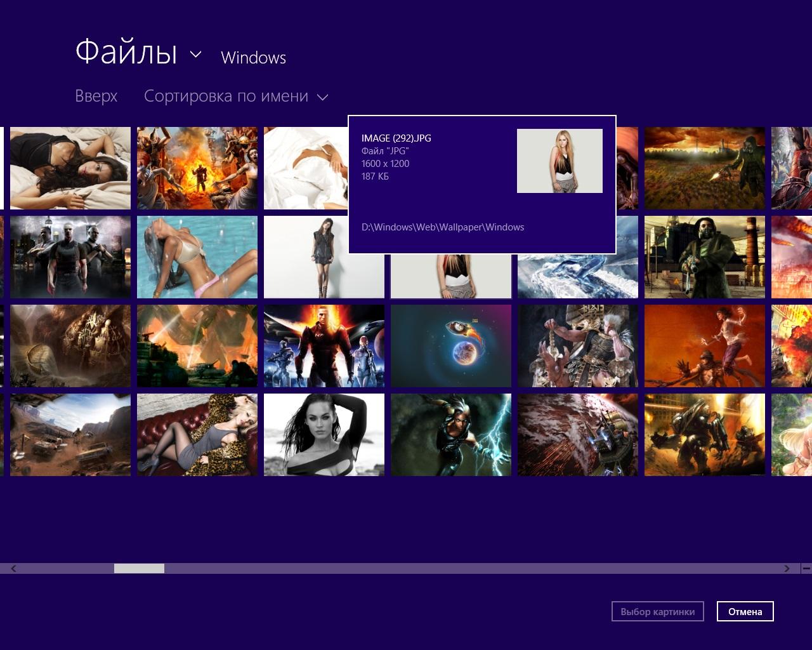Choose the desert canyon vehicles wallpaper
This screenshot has height=650, width=812.
pos(70,435)
